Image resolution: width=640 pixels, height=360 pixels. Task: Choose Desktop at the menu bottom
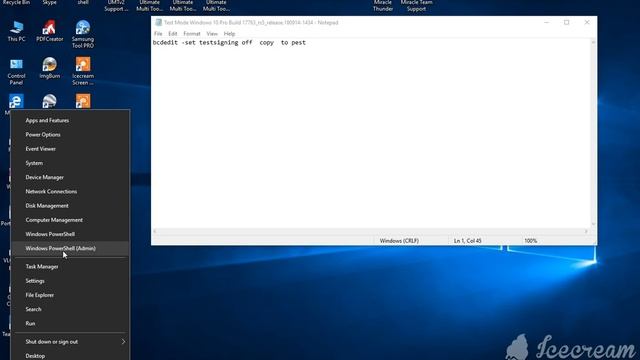point(70,356)
